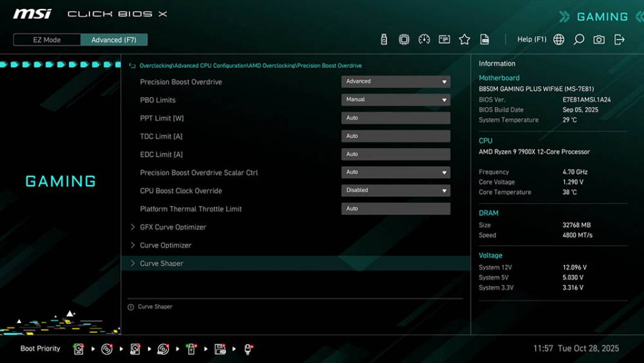
Task: Click the memo notes icon in the toolbar
Action: tap(444, 38)
